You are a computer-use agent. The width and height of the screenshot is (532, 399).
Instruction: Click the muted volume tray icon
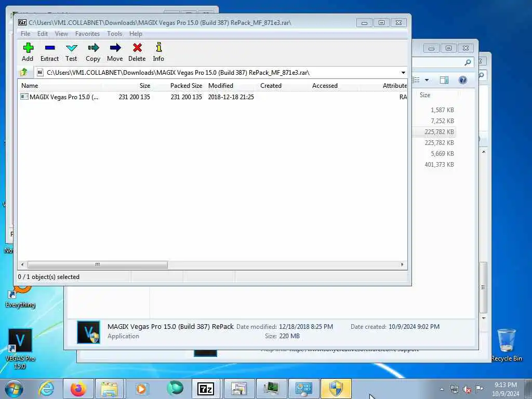pos(467,390)
